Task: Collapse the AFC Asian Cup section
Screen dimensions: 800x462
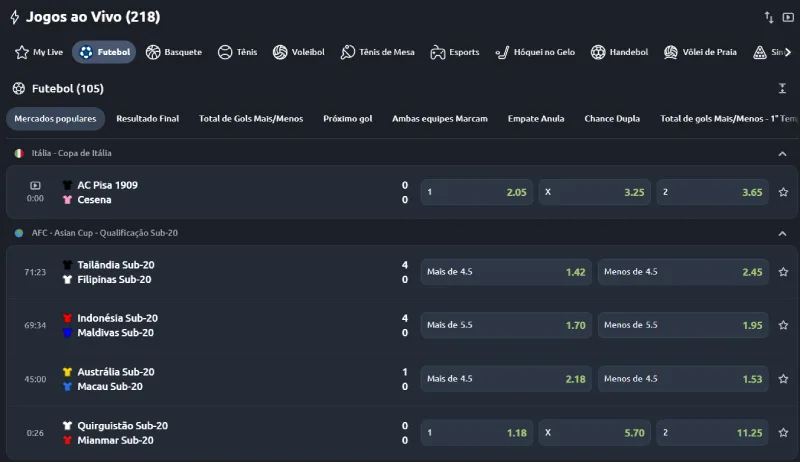Action: (x=782, y=233)
